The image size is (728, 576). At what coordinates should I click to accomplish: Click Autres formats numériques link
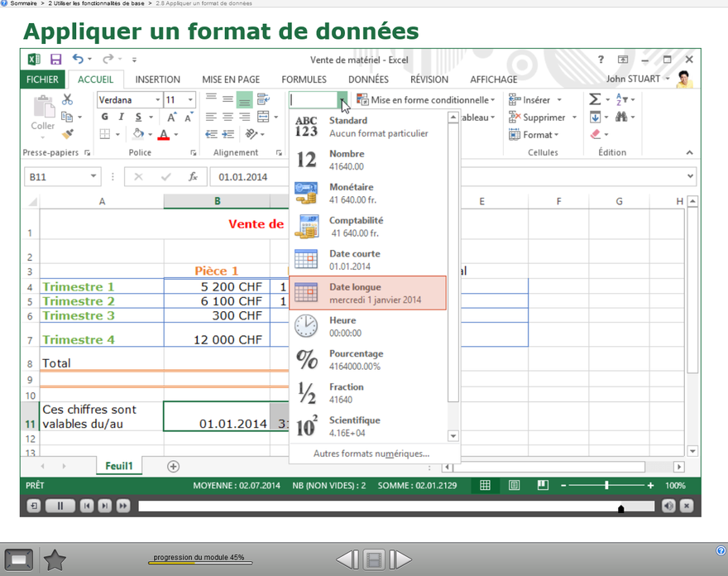click(371, 454)
